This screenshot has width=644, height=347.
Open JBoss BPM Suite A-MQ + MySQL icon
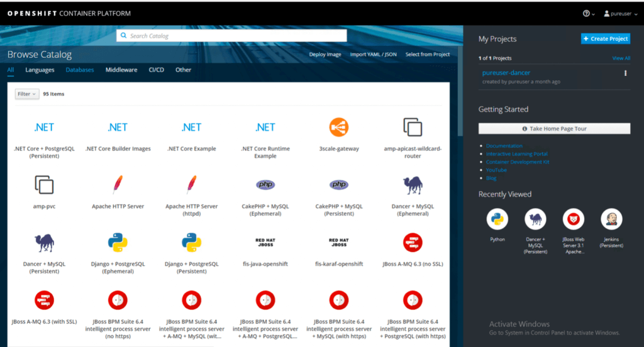click(x=191, y=300)
